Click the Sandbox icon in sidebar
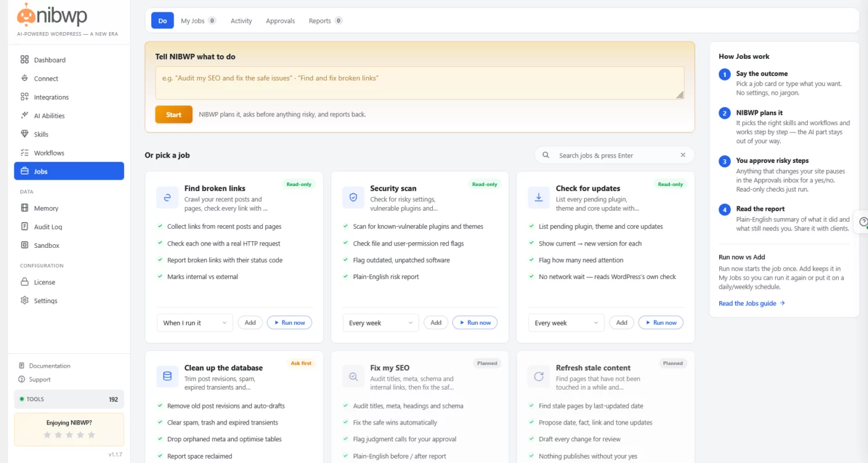The height and width of the screenshot is (463, 868). [25, 245]
